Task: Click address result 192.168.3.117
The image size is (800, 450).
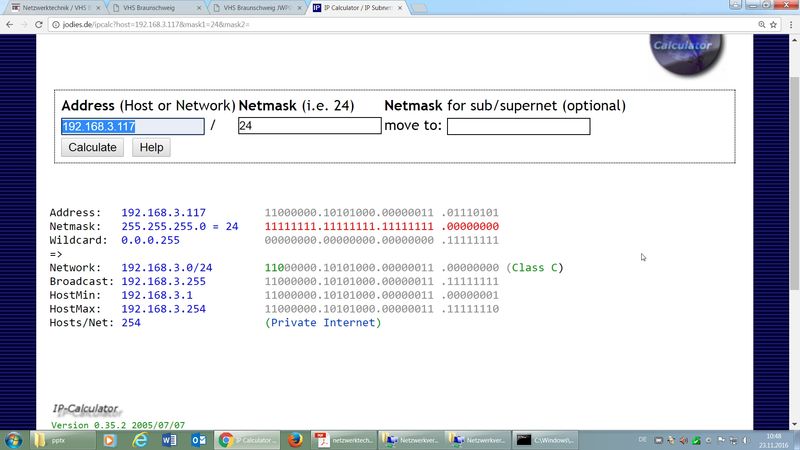Action: [x=163, y=212]
